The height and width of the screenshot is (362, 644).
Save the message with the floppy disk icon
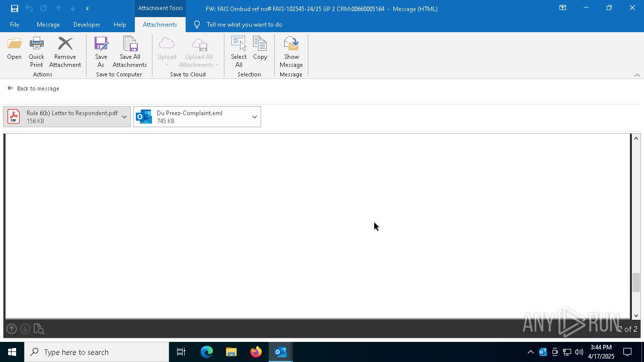[x=15, y=9]
